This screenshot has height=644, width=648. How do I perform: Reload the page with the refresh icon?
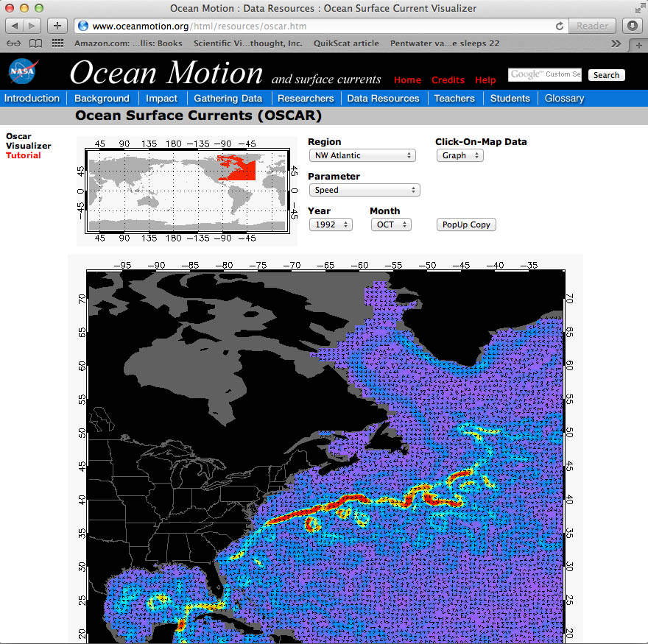click(560, 26)
